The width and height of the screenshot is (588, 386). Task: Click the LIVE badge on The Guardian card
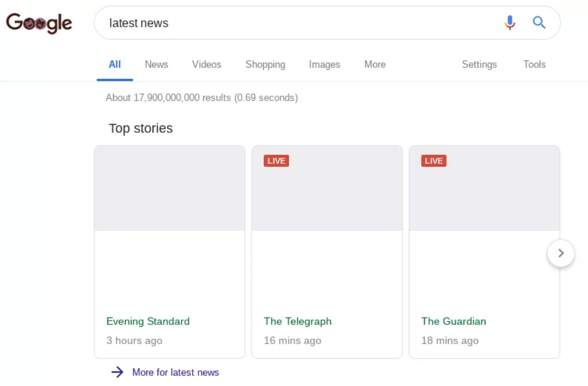tap(434, 161)
